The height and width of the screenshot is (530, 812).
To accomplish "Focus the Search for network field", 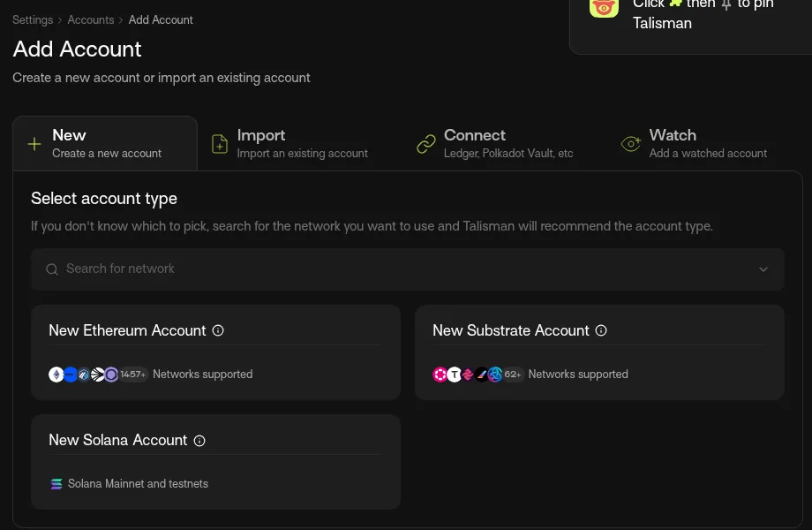I will [x=408, y=269].
